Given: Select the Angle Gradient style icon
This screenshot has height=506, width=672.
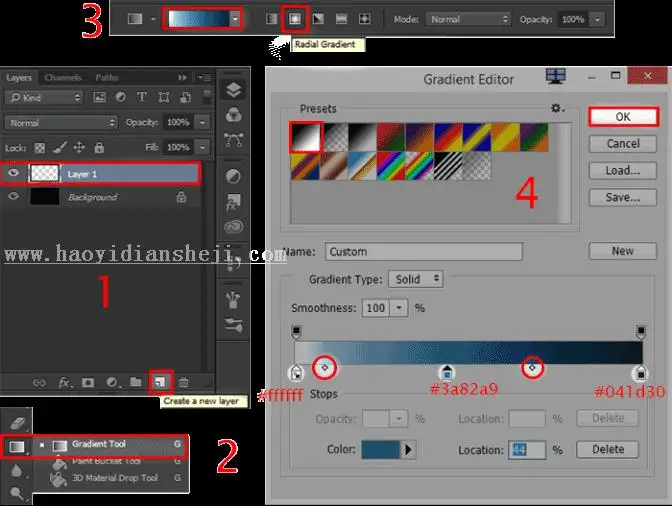Looking at the screenshot, I should click(x=318, y=19).
